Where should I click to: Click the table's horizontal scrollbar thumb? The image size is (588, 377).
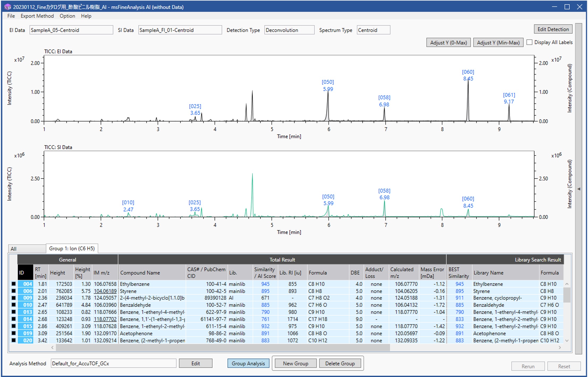(223, 347)
